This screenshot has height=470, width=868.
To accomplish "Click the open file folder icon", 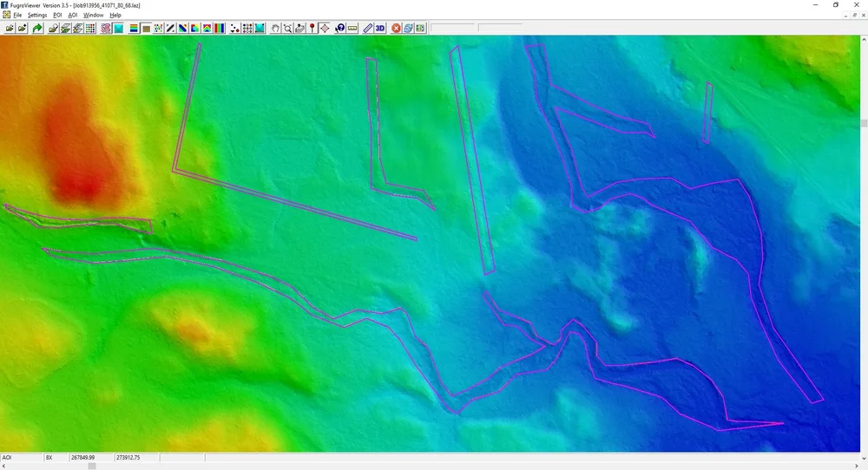I will [10, 29].
